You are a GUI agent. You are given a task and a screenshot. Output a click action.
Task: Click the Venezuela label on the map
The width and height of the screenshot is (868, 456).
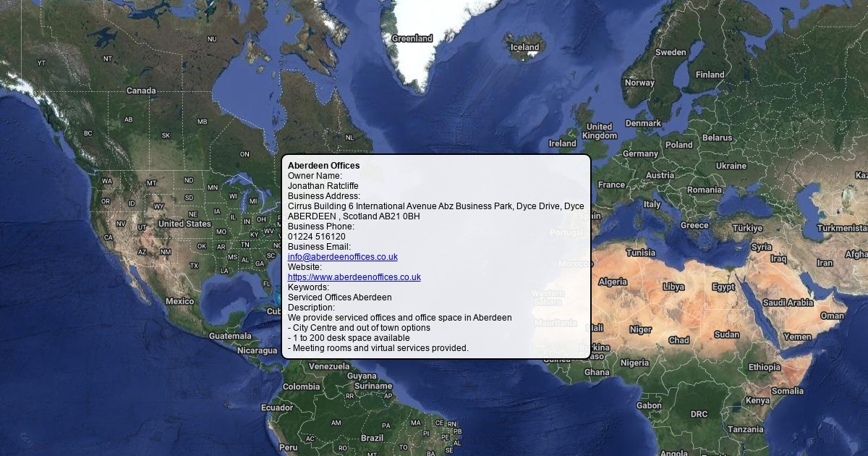[x=329, y=366]
